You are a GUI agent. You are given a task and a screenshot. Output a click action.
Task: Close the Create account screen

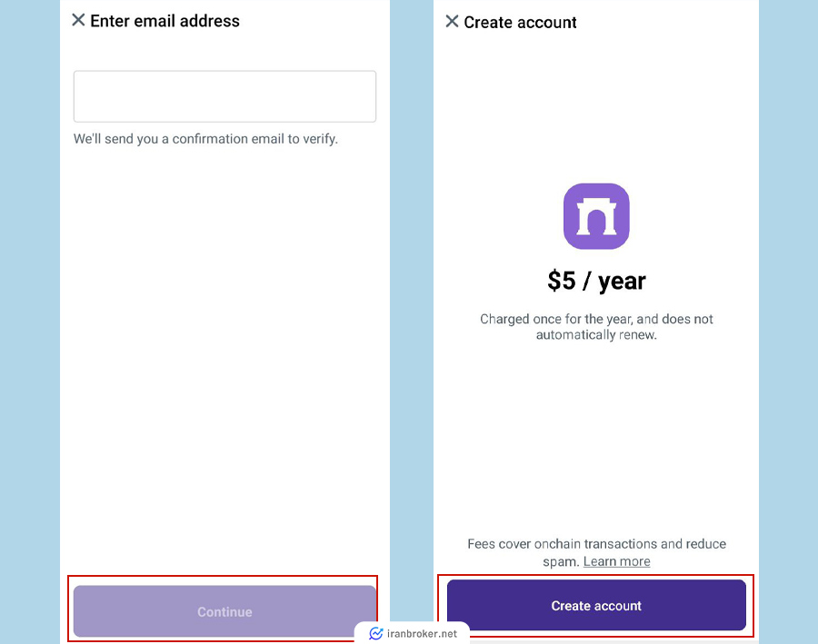click(x=452, y=22)
